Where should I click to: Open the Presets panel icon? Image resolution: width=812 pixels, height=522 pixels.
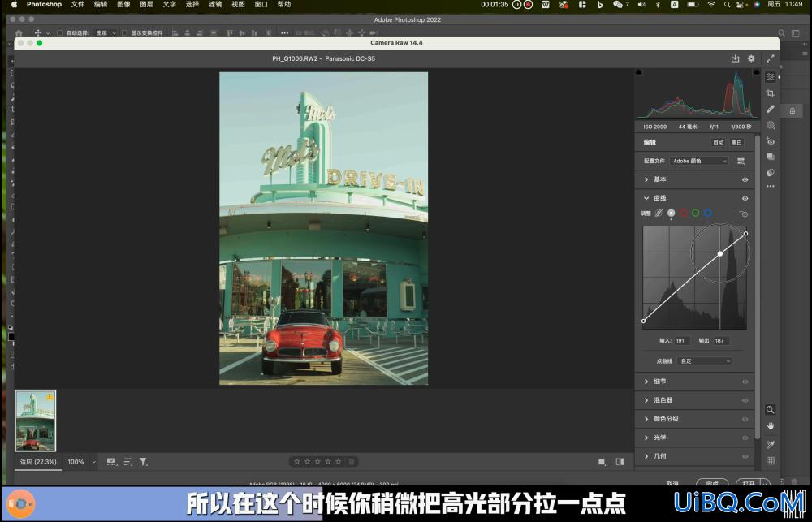[771, 172]
